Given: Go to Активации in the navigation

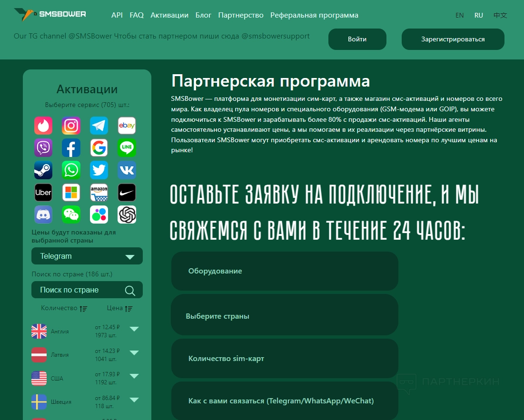Looking at the screenshot, I should tap(169, 15).
